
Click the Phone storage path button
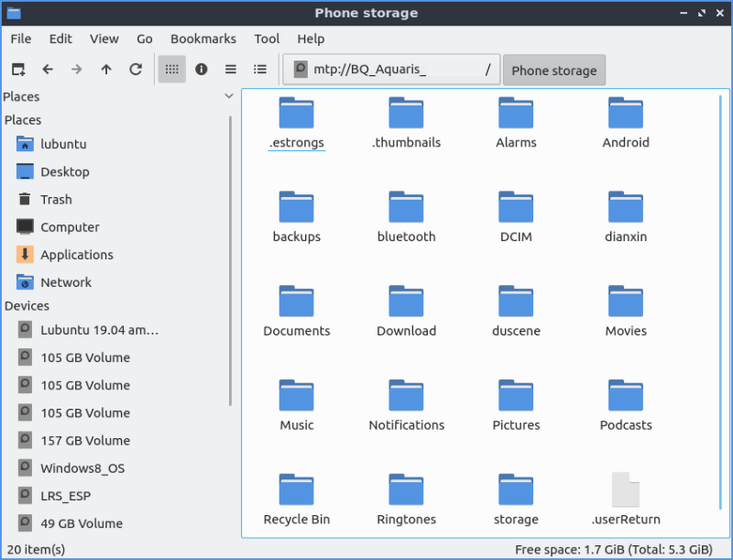553,71
